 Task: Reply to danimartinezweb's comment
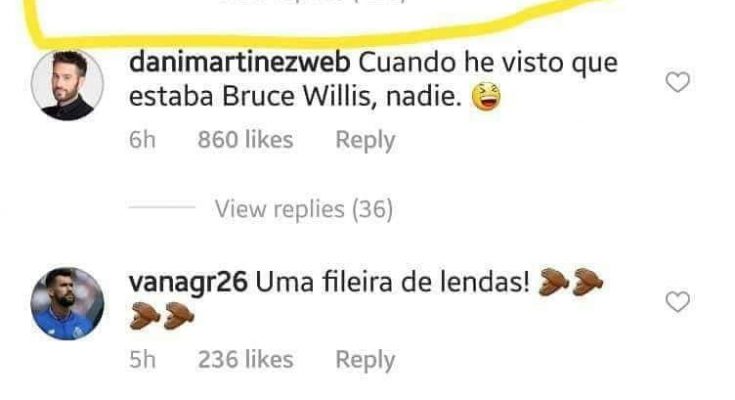coord(365,140)
